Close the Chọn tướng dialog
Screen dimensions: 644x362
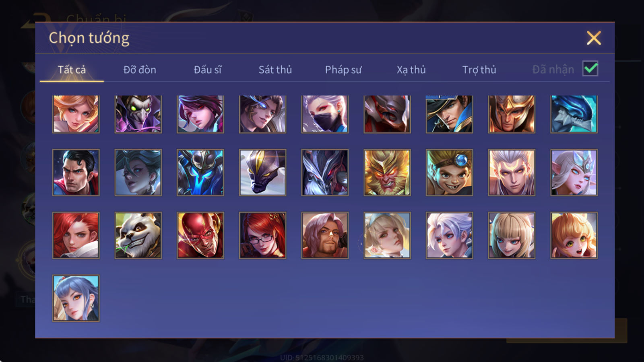coord(594,38)
